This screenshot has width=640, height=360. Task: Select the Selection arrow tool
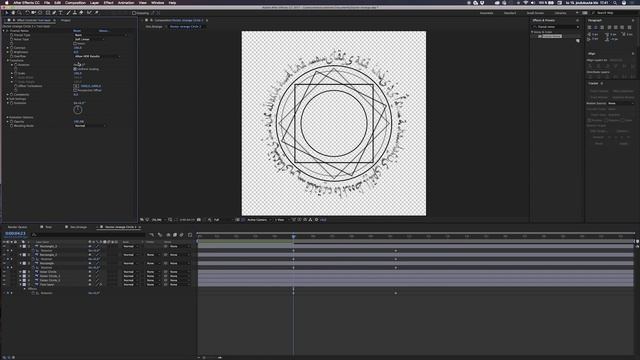click(x=7, y=13)
